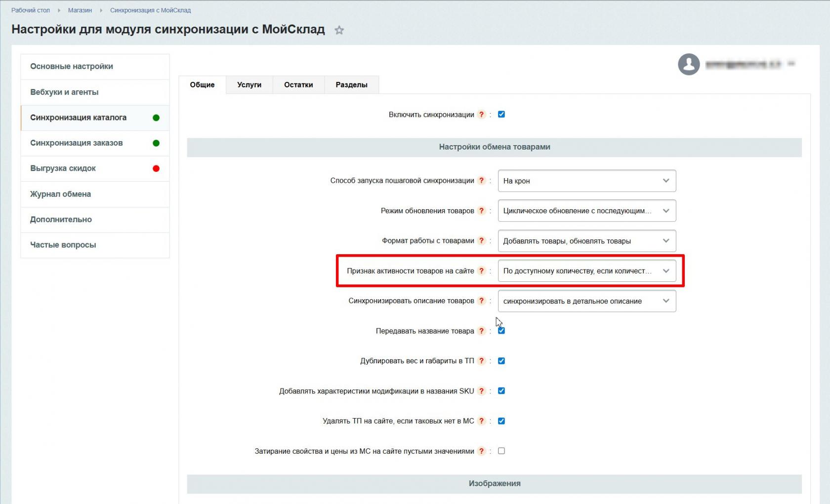Screen dimensions: 830x504
Task: Open Признак активности товаров на сайте dropdown
Action: coord(587,271)
